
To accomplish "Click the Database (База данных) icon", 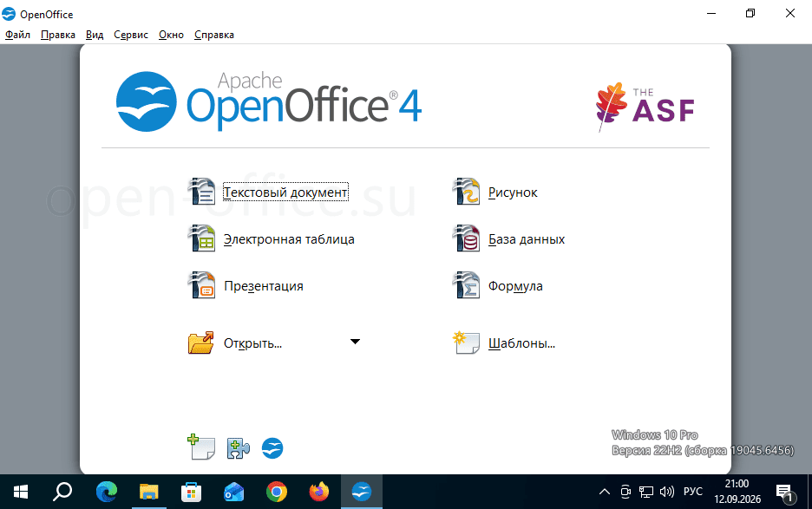I will coord(466,238).
